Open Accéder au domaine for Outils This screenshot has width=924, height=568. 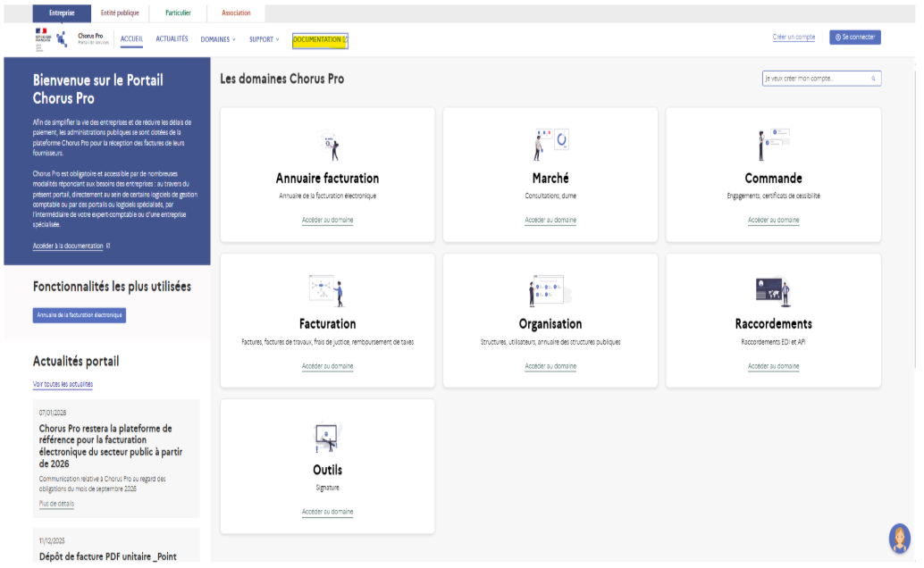328,512
